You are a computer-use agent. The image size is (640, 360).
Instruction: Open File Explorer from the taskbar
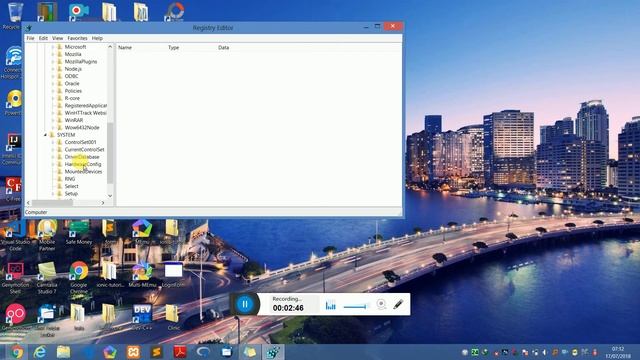tap(63, 352)
